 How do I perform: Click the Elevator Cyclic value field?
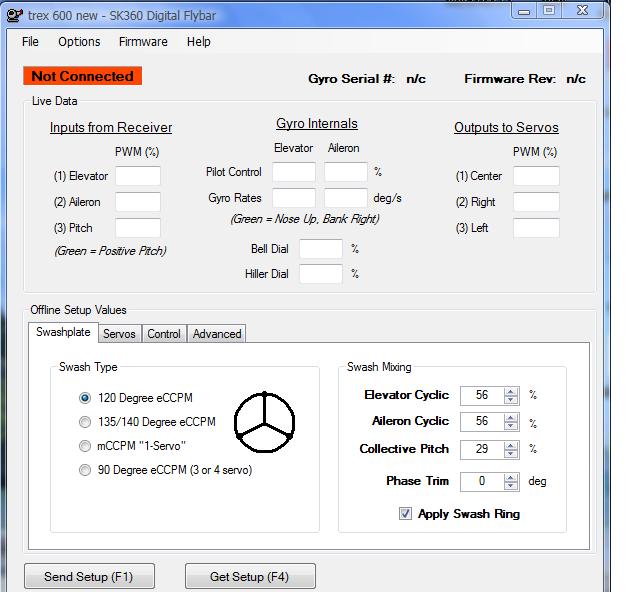point(482,395)
